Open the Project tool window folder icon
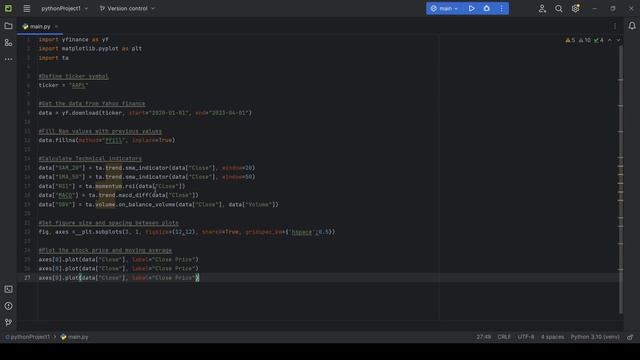Screen dimensions: 640x360 8,26
